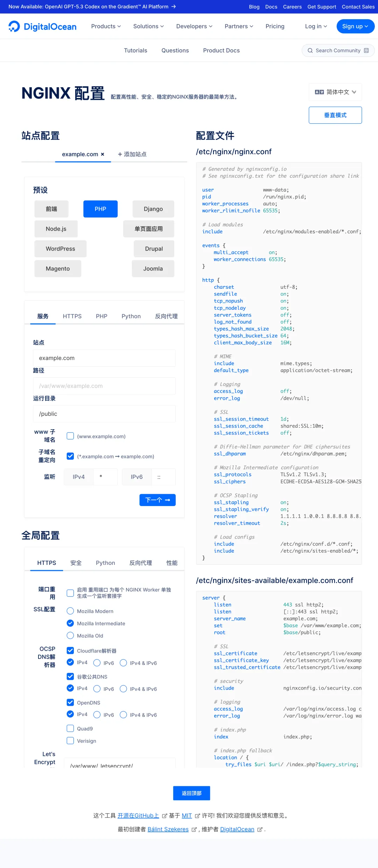Open the Blog link
The height and width of the screenshot is (868, 378).
tap(254, 7)
